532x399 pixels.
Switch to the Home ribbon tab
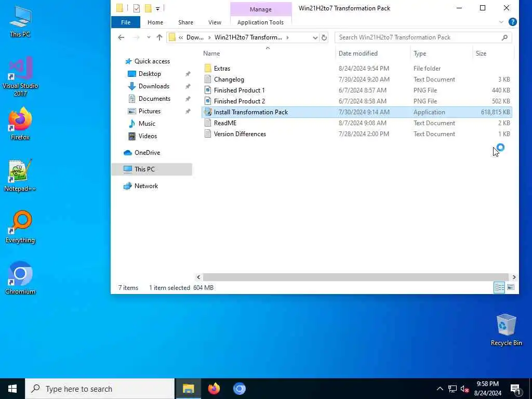click(155, 22)
